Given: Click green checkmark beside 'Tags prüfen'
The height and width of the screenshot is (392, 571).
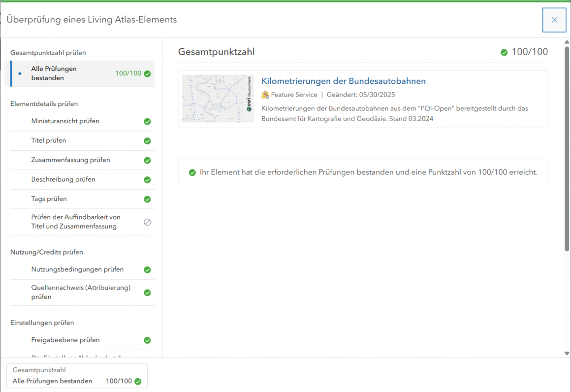Looking at the screenshot, I should (x=147, y=199).
